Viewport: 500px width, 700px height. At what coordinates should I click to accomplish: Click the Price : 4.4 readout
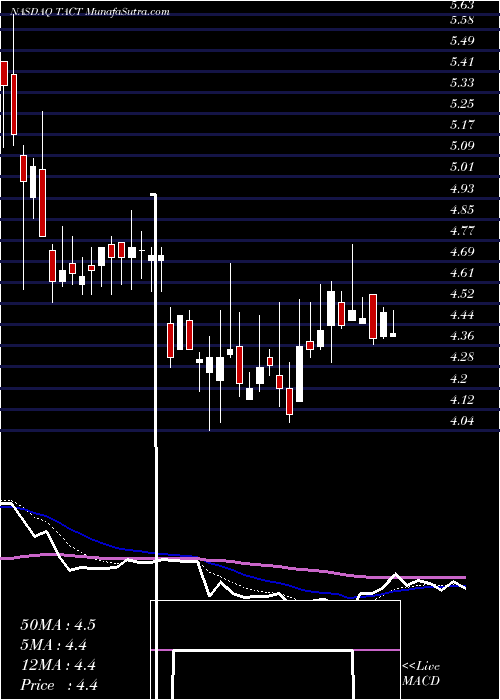click(x=59, y=685)
